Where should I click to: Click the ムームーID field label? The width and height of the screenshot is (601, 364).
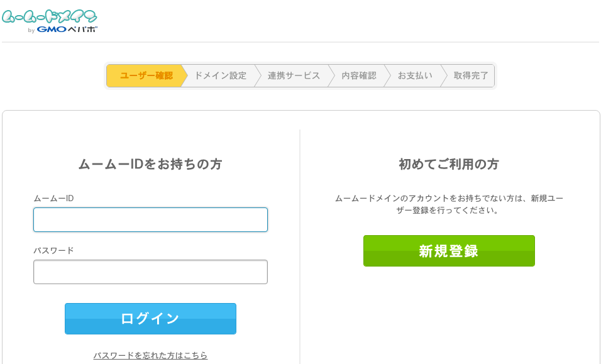pyautogui.click(x=53, y=199)
